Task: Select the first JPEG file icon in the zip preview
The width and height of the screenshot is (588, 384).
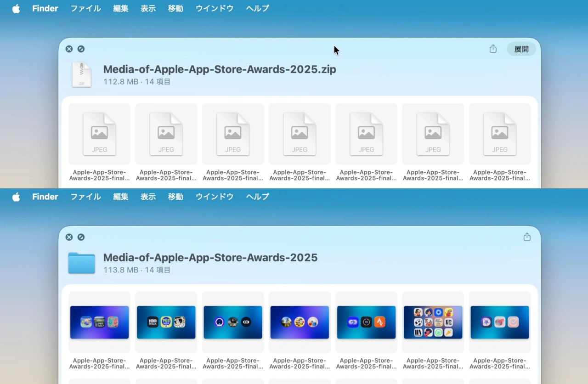Action: pos(99,134)
